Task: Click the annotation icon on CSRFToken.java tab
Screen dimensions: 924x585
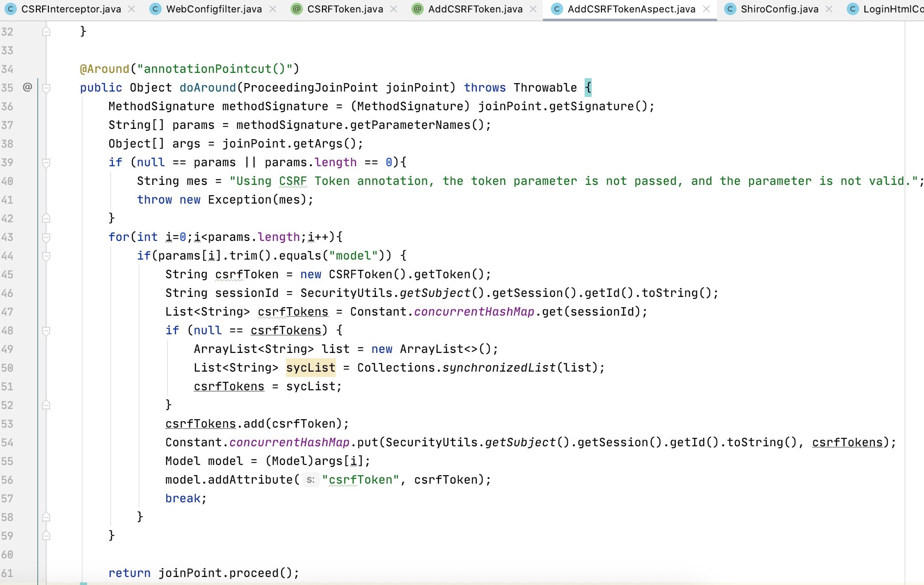Action: 296,9
